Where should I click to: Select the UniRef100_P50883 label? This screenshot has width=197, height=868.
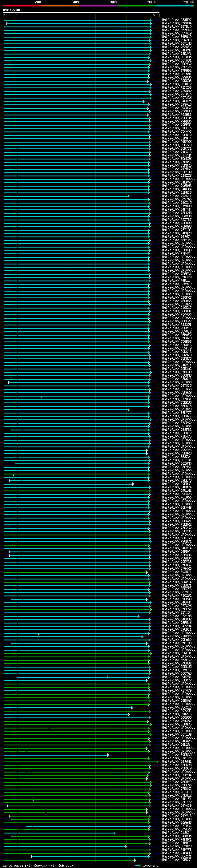coord(177,111)
